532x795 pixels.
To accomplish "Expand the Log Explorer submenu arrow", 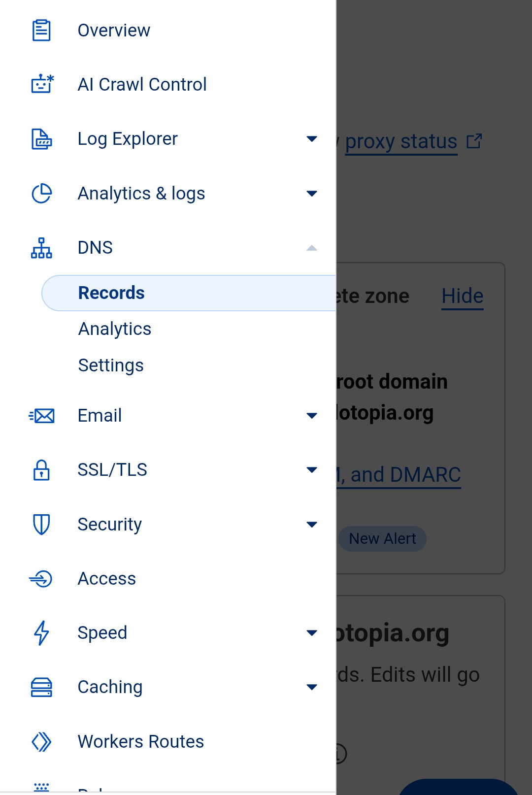I will (x=312, y=139).
